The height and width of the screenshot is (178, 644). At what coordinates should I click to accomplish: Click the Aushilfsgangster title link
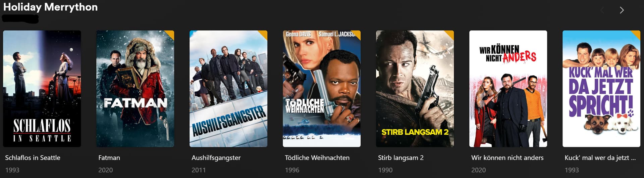click(x=216, y=158)
